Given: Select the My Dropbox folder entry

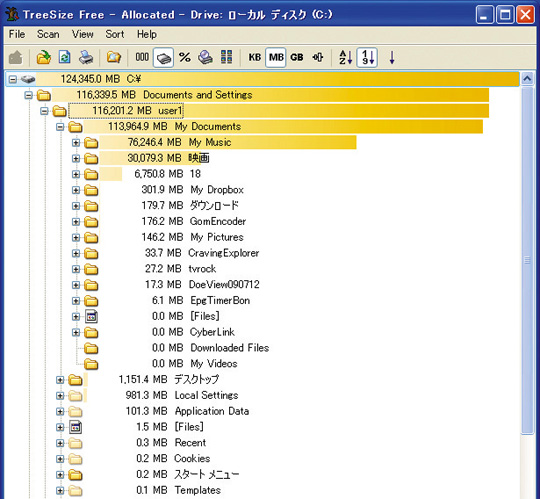Looking at the screenshot, I should tap(217, 190).
